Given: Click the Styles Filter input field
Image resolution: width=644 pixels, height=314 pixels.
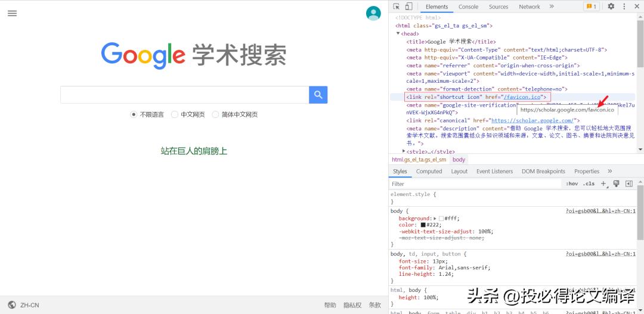Looking at the screenshot, I should click(x=475, y=184).
